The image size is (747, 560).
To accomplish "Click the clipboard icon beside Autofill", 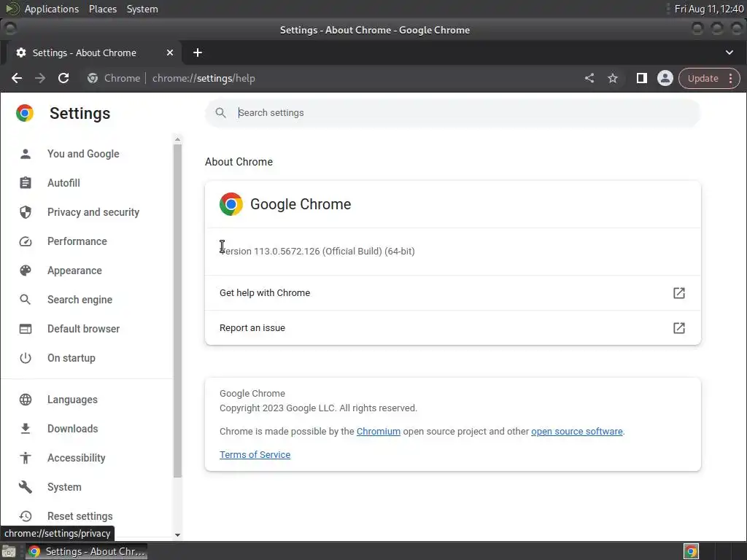I will [x=26, y=183].
